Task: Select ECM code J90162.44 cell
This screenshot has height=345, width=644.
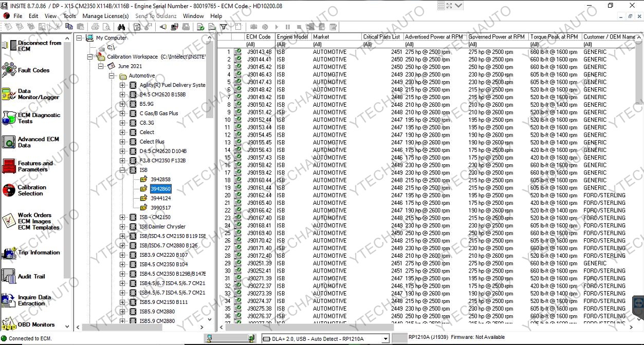Action: pos(259,195)
